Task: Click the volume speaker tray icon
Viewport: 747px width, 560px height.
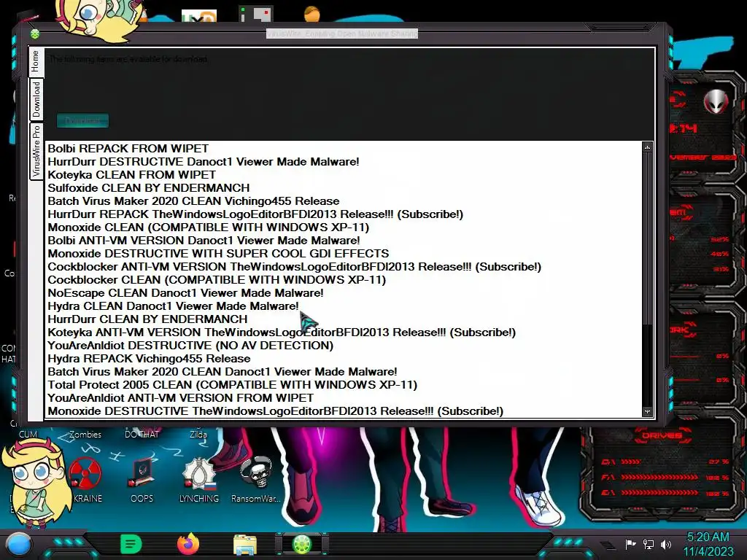Action: tap(665, 544)
